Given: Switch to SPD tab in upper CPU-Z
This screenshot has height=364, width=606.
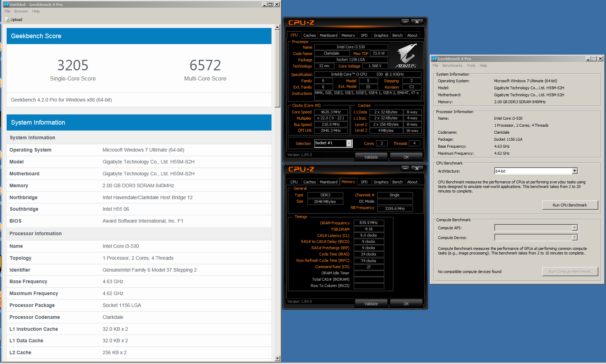Looking at the screenshot, I should click(x=364, y=35).
